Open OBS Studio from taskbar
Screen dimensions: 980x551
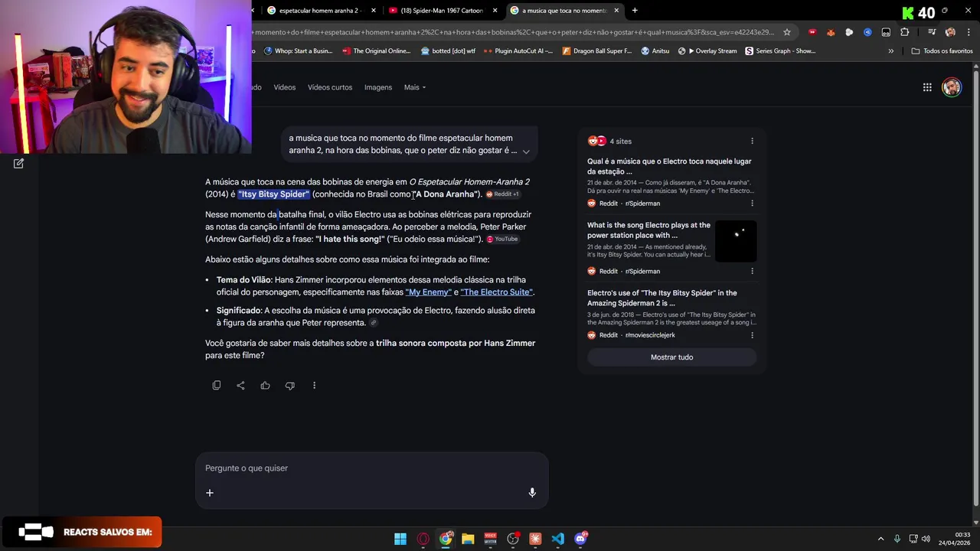coord(513,539)
